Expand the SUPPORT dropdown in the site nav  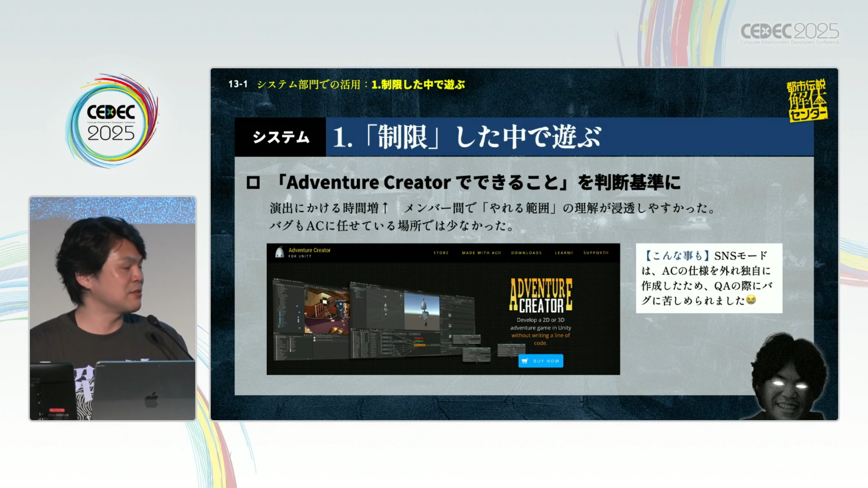[596, 253]
